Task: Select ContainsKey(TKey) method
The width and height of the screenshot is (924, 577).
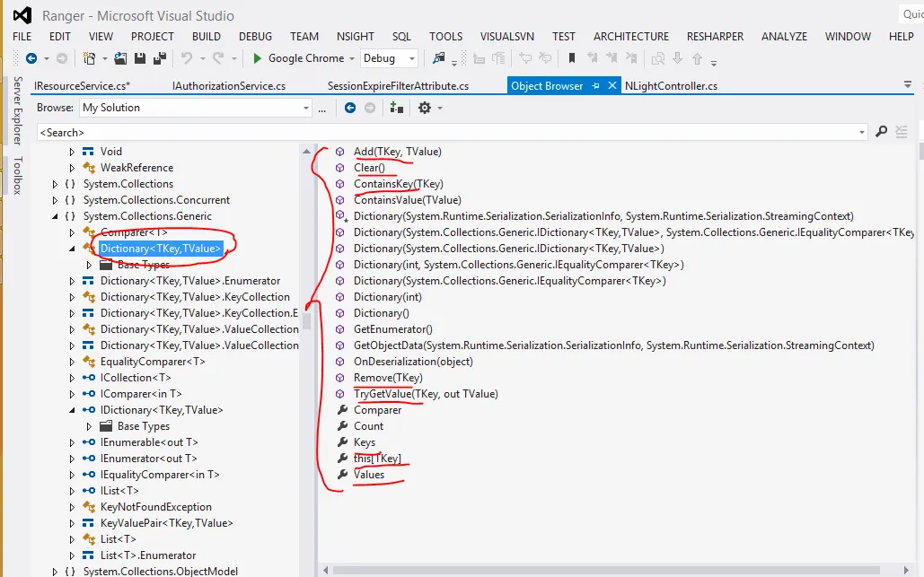Action: (399, 184)
